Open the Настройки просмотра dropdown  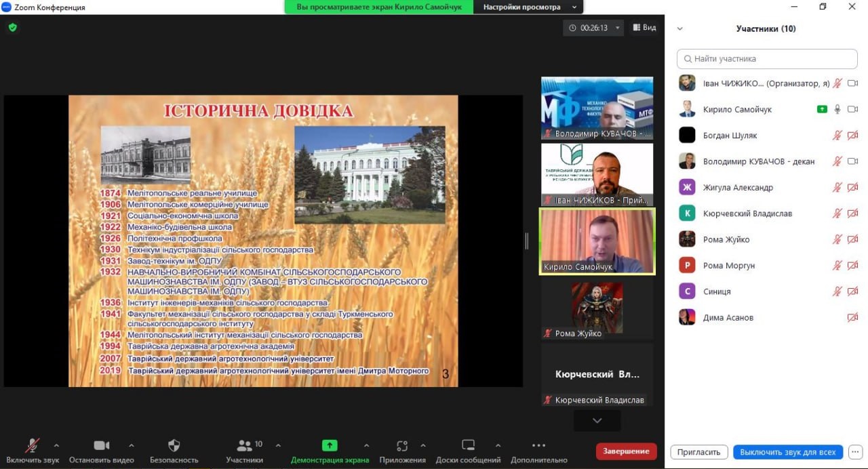tap(529, 7)
